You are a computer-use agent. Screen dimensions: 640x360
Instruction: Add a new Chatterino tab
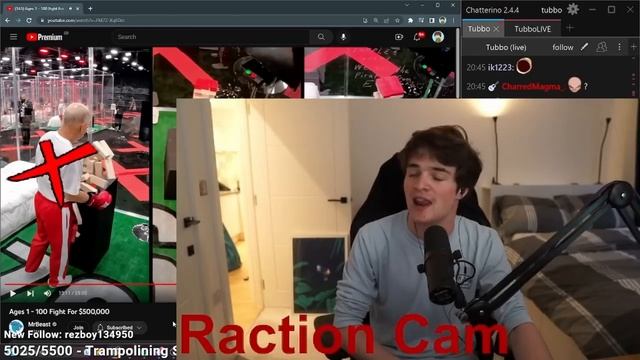coord(570,28)
